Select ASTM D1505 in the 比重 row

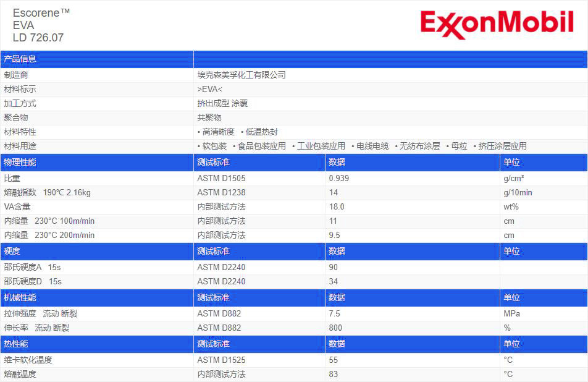tap(221, 178)
